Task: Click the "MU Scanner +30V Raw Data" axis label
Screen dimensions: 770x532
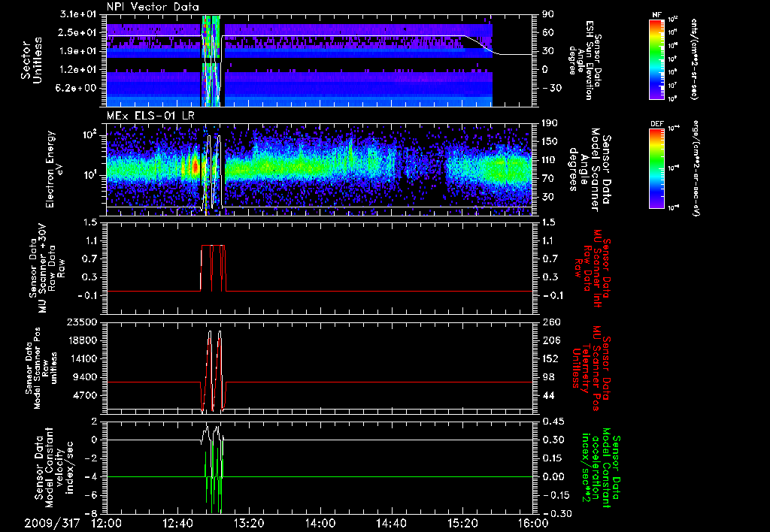Action: (47, 268)
